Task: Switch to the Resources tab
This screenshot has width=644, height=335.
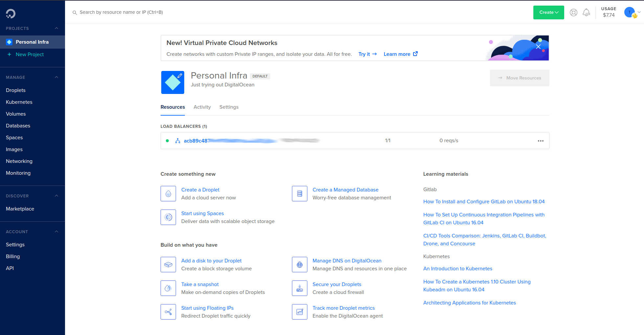Action: (173, 107)
